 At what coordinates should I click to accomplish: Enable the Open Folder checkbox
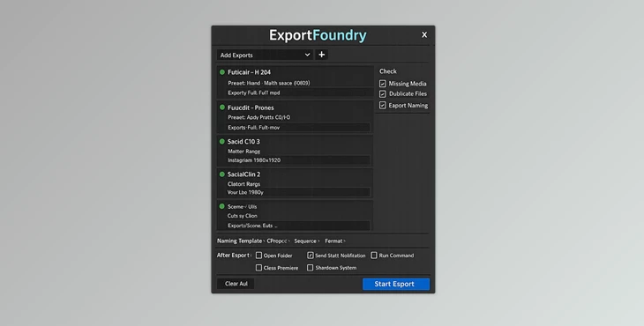pyautogui.click(x=258, y=256)
